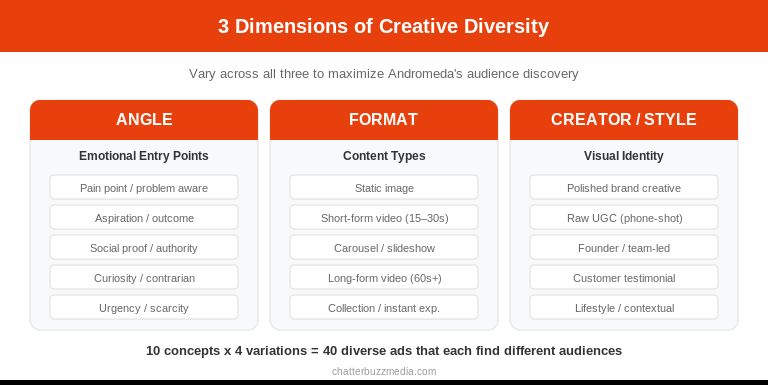The image size is (768, 385).
Task: Click the ANGLE column header
Action: pyautogui.click(x=144, y=120)
